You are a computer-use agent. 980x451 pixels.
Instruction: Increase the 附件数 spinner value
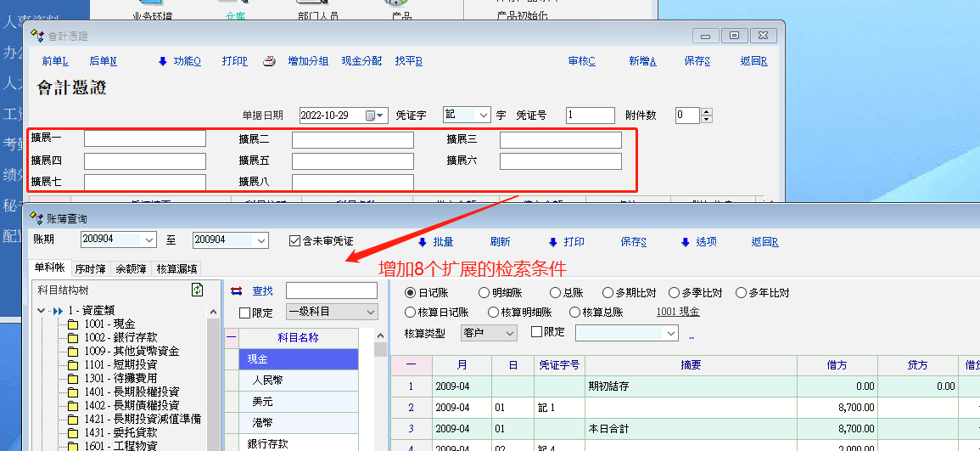707,112
